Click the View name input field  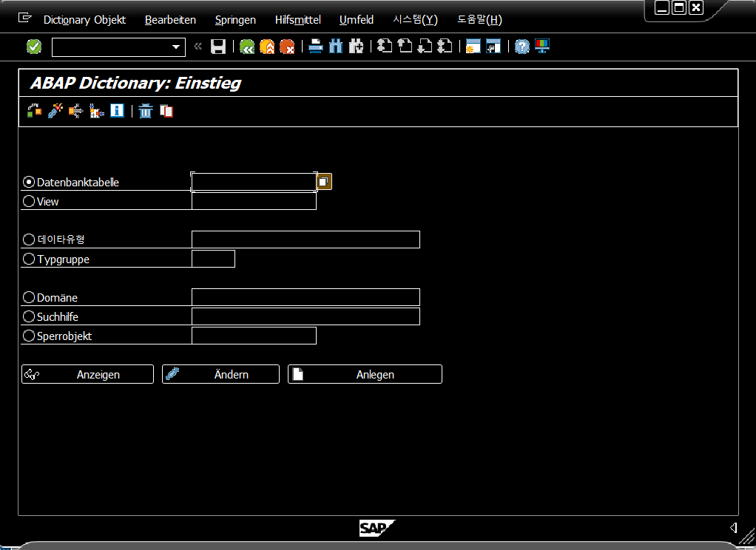254,201
